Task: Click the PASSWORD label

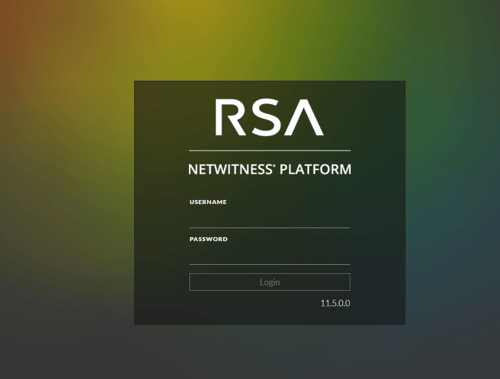Action: click(209, 239)
